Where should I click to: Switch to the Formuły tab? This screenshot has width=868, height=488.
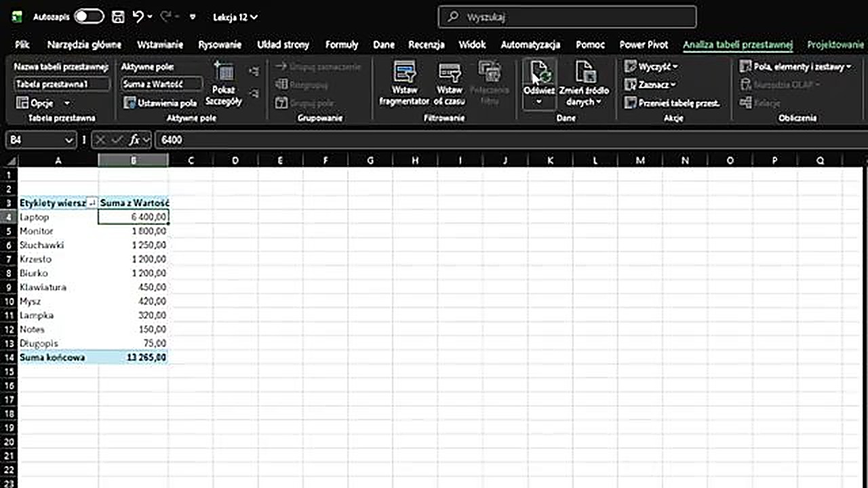click(342, 45)
